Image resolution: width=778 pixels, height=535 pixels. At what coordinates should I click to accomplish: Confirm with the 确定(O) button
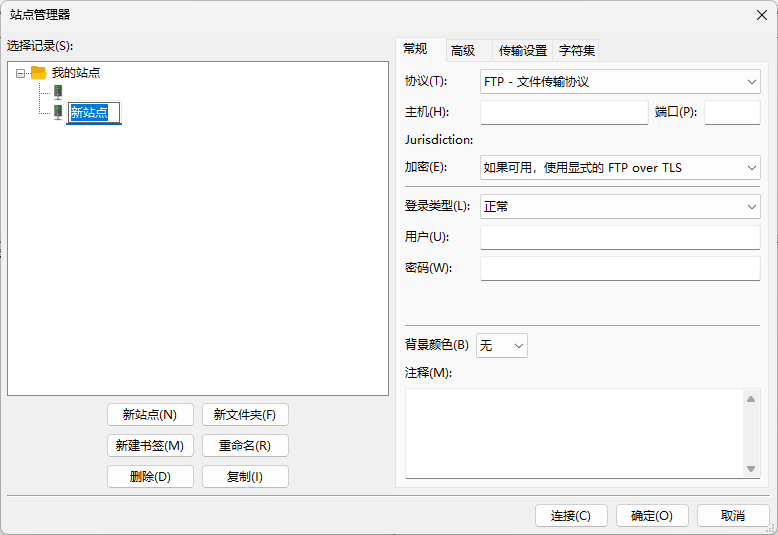652,516
